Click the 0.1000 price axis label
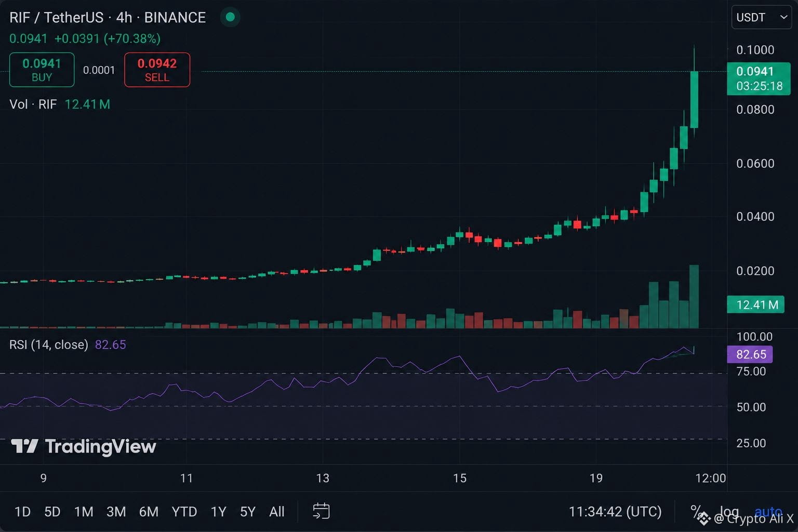Image resolution: width=798 pixels, height=532 pixels. [x=755, y=50]
